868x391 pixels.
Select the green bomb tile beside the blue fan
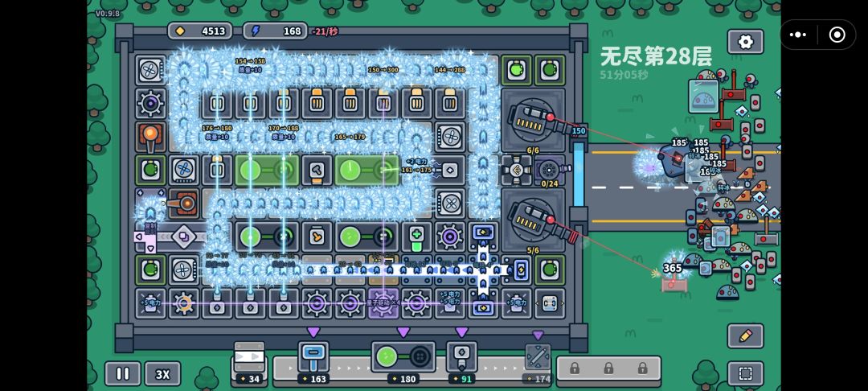point(150,170)
